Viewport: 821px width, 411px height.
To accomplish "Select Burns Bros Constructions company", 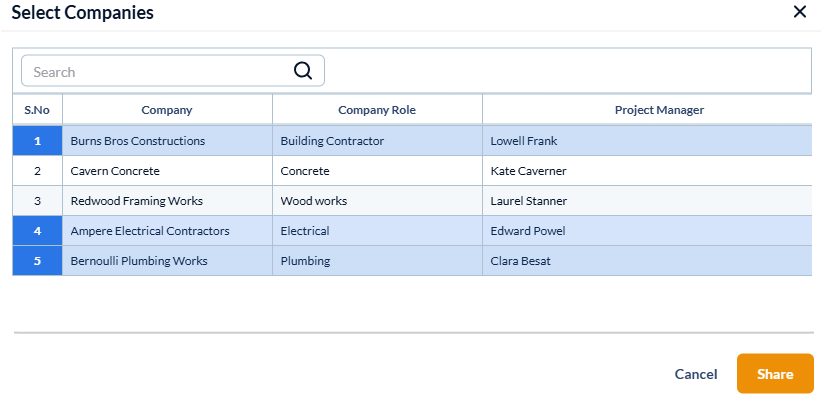I will click(x=138, y=141).
